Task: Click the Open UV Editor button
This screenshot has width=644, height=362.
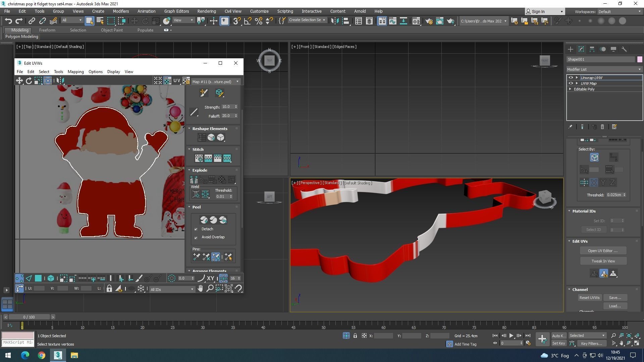Action: pos(603,251)
